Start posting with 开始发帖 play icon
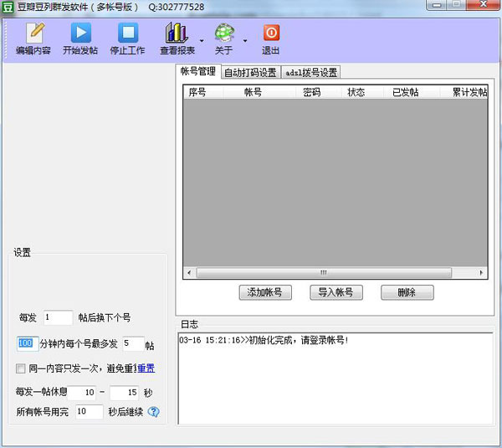Screen dimensions: 502x448 point(80,39)
